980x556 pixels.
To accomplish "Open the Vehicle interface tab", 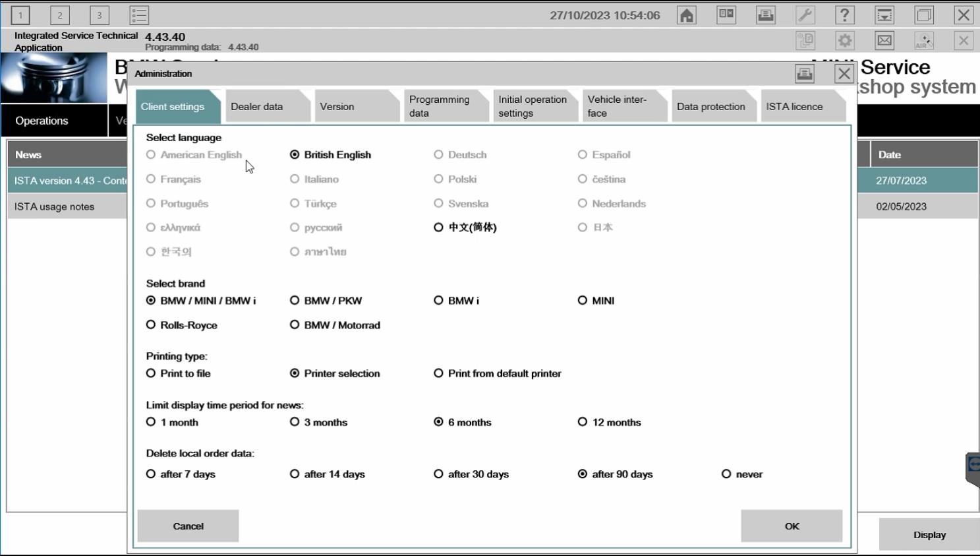I will (x=624, y=106).
